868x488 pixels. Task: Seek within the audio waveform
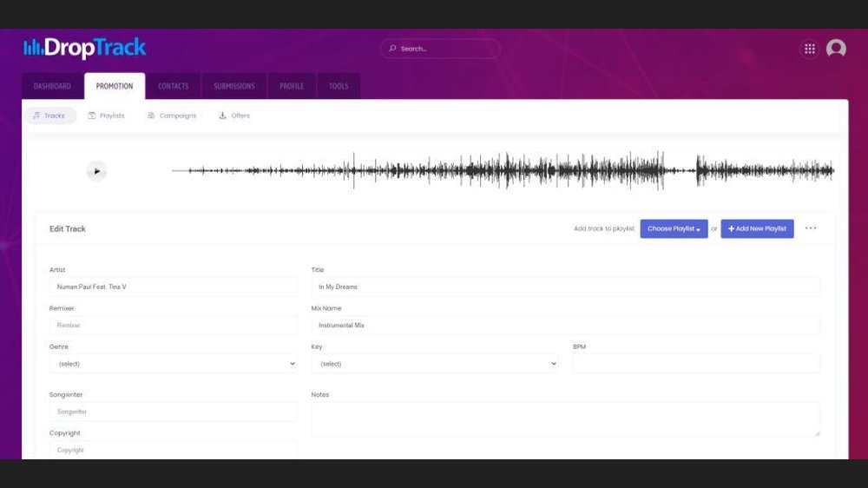pos(503,170)
